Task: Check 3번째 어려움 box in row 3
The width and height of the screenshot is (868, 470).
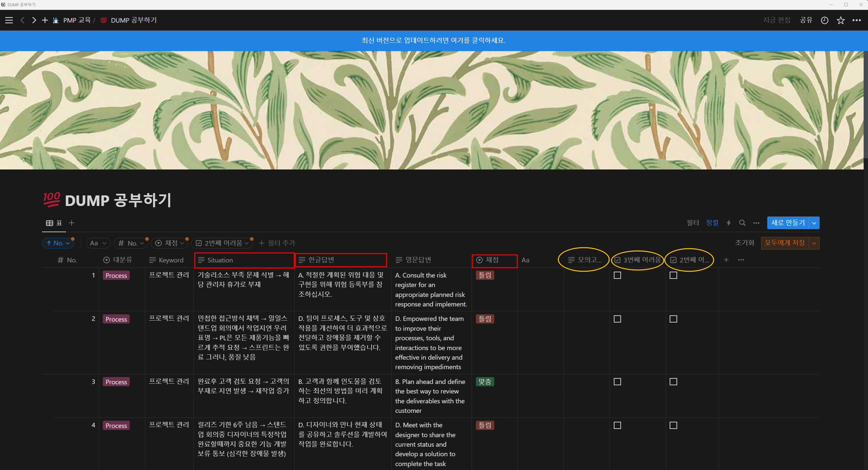Action: point(617,381)
